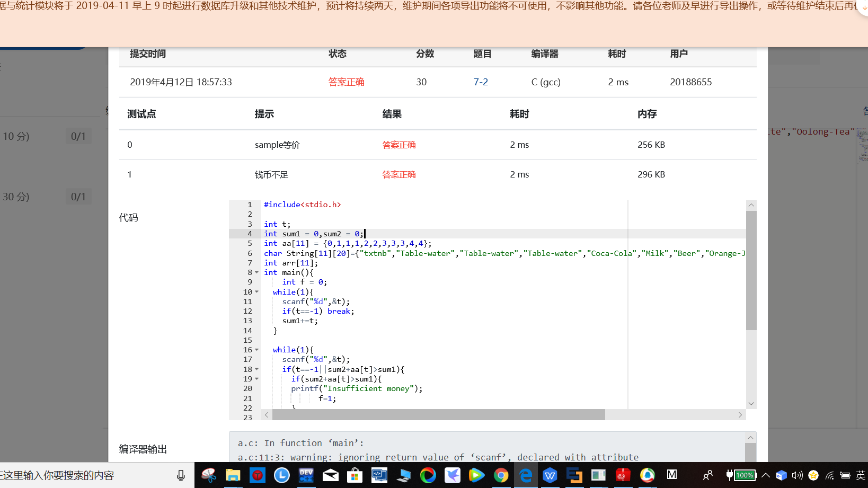Click the 内存 column header
The width and height of the screenshot is (868, 488).
pos(647,114)
